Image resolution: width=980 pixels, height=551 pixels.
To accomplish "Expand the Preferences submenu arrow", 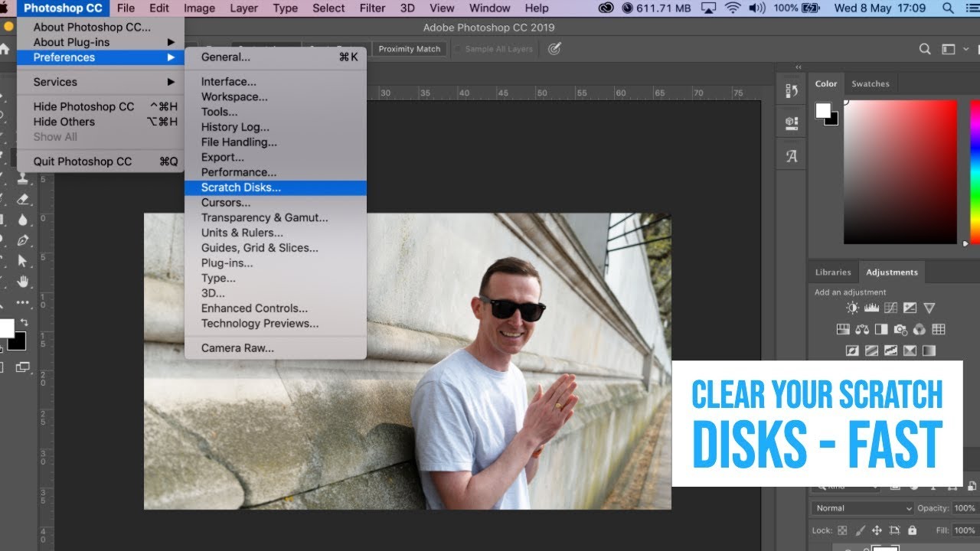I will tap(171, 57).
